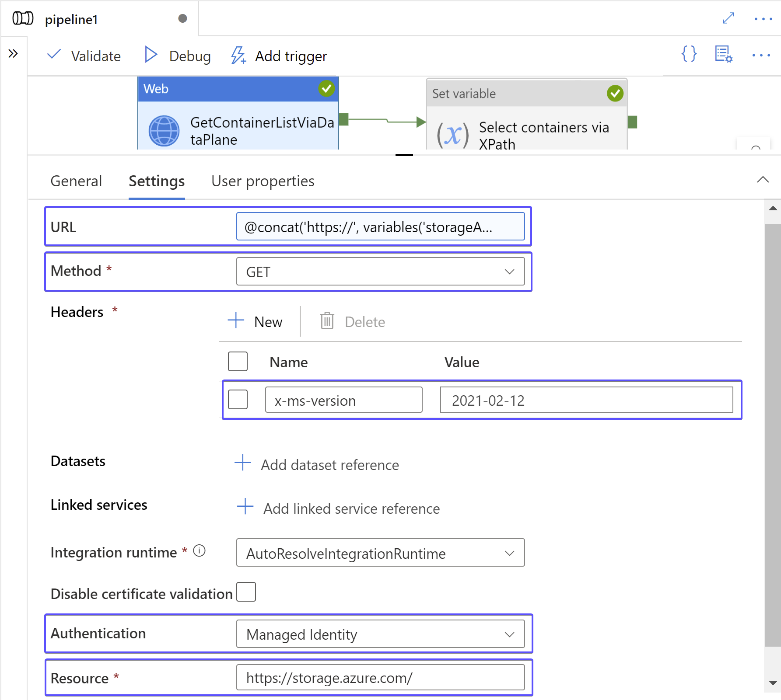Click the Integration runtime info icon
The image size is (781, 700).
tap(199, 551)
